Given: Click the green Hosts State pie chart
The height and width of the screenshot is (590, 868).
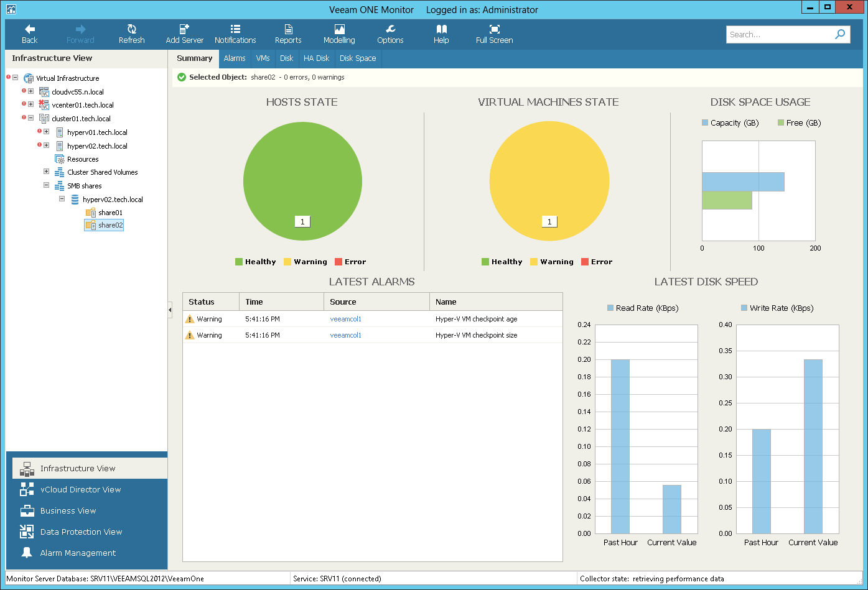Looking at the screenshot, I should coord(302,182).
